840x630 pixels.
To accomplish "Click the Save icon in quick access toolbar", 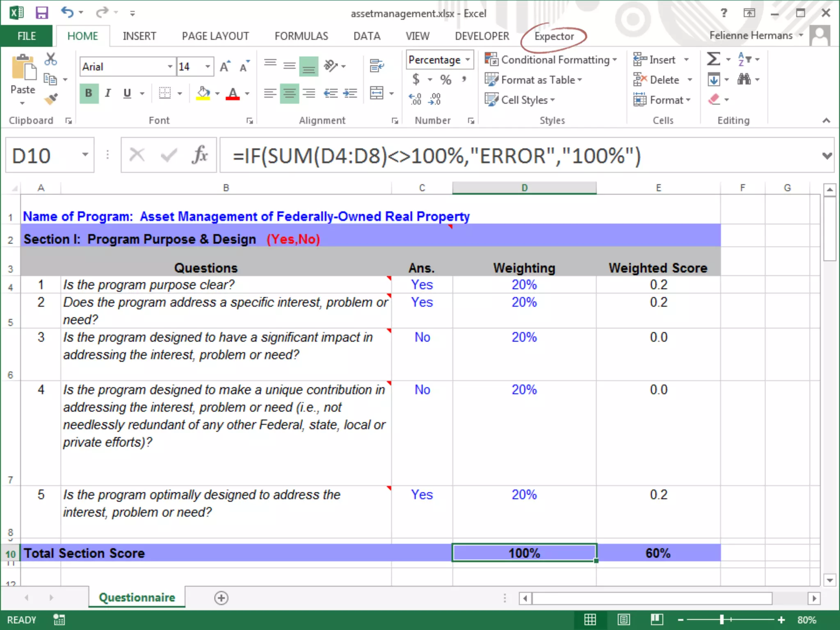I will point(42,13).
